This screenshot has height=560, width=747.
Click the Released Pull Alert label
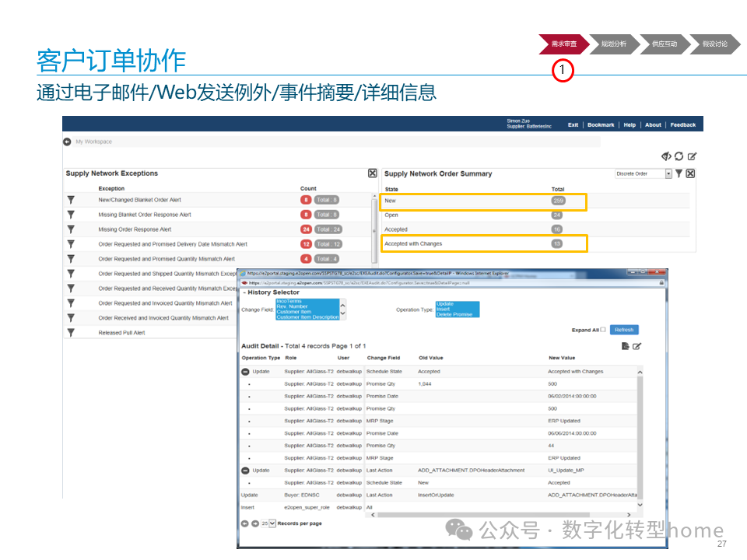121,333
